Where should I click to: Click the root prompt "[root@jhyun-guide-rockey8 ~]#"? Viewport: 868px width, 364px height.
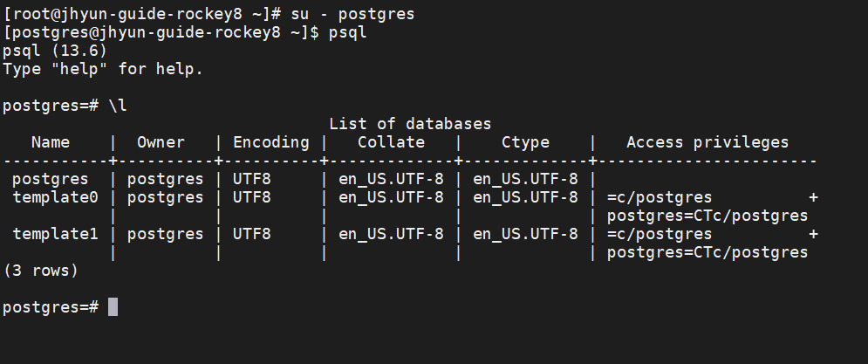(142, 14)
